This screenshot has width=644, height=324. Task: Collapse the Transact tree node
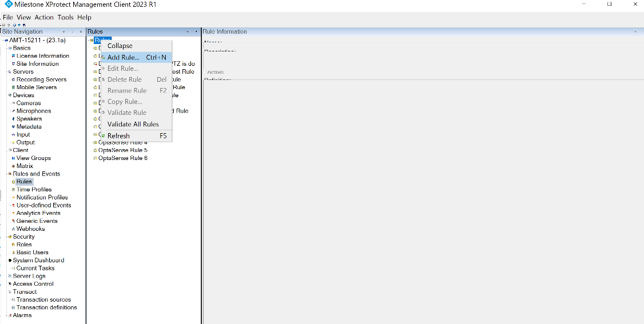(x=6, y=291)
